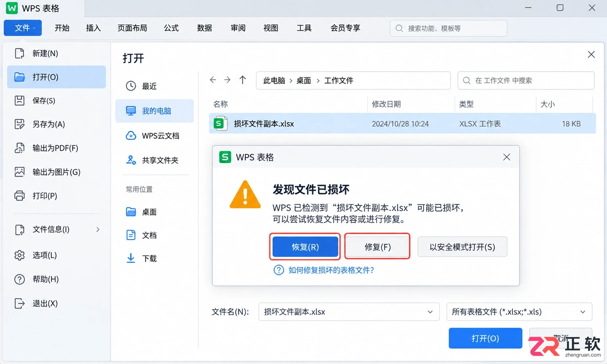Go up one folder level arrow
Image resolution: width=607 pixels, height=364 pixels.
(x=242, y=80)
